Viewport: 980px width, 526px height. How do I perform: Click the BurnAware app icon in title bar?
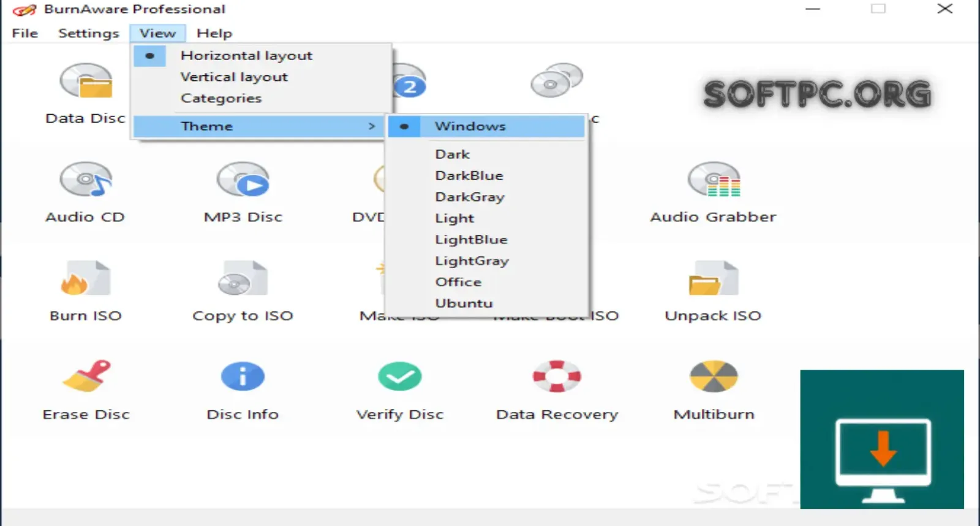click(24, 10)
